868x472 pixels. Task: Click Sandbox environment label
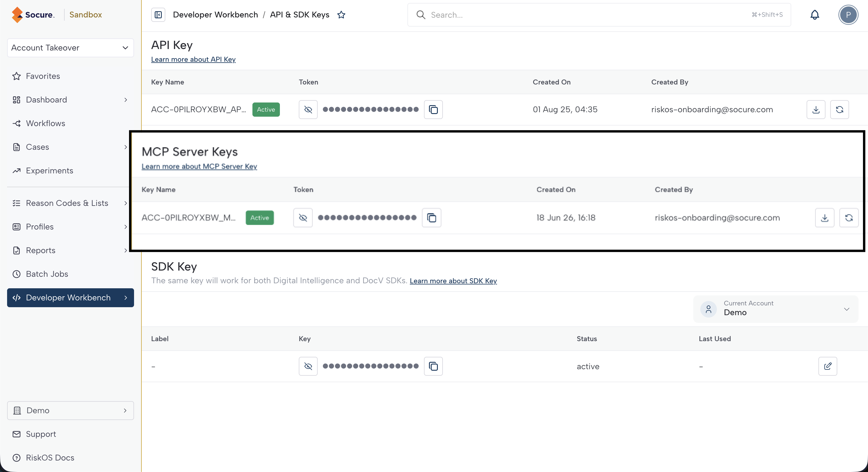pos(86,14)
